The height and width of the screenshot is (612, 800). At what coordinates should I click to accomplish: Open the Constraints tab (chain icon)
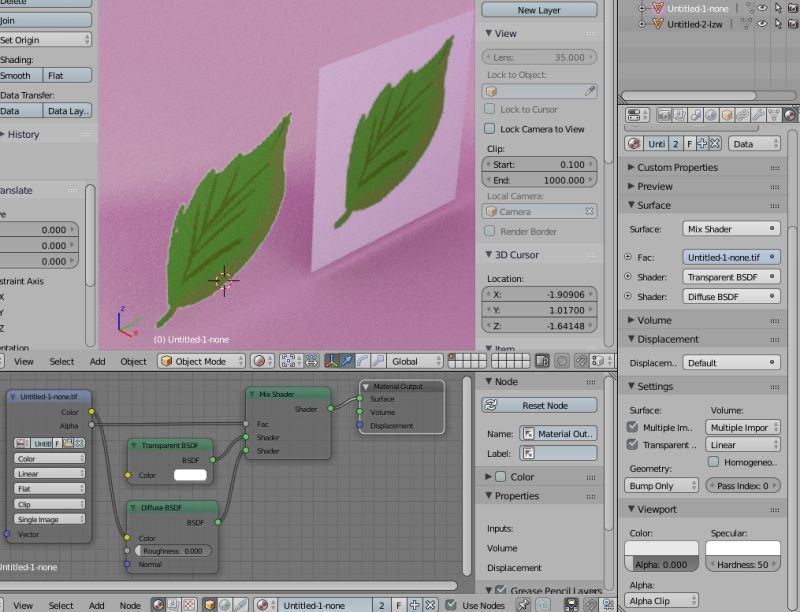[x=740, y=115]
